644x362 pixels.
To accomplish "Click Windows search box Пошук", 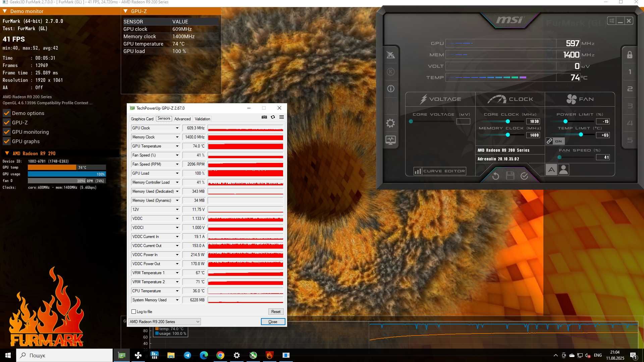I will click(64, 355).
